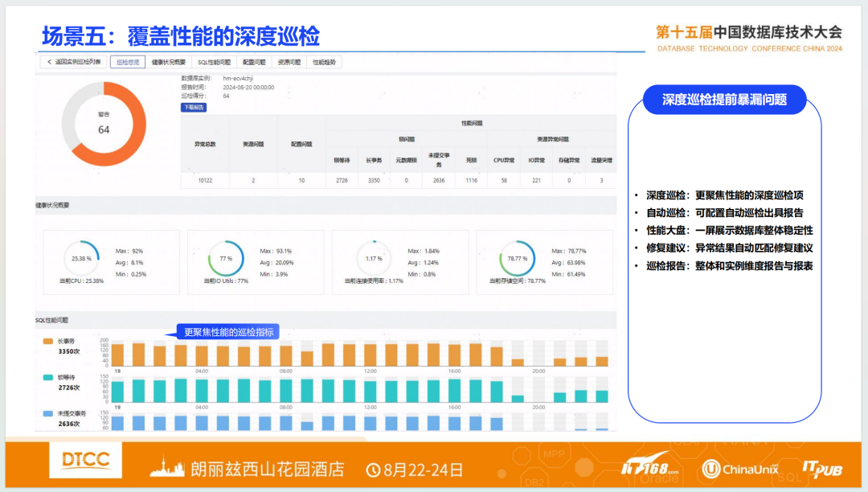Click the 221 value under IO异常

(x=536, y=180)
